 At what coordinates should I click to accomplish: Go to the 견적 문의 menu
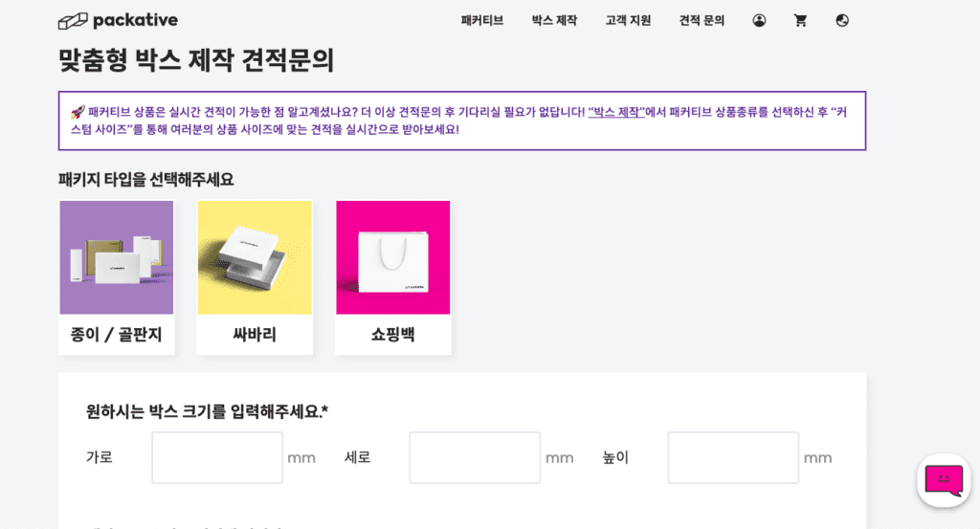coord(702,21)
